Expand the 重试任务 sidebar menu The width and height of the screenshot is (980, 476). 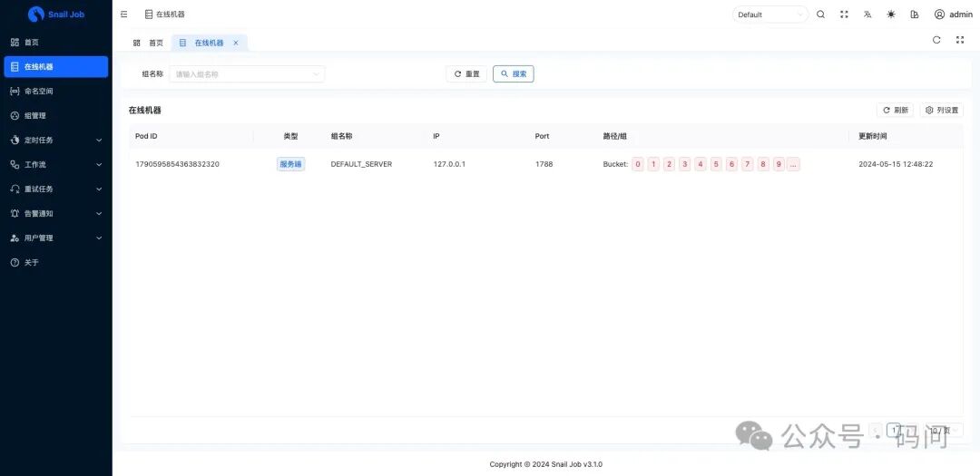(x=56, y=189)
